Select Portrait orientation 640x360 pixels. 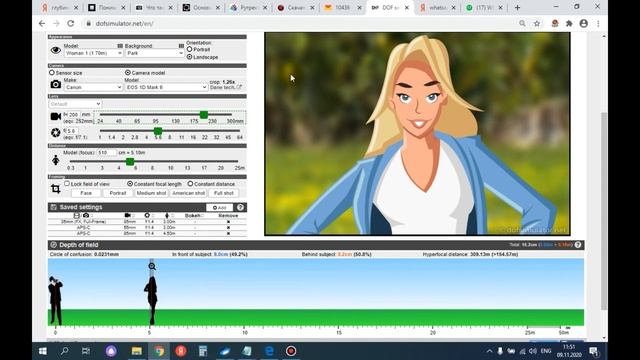[189, 49]
